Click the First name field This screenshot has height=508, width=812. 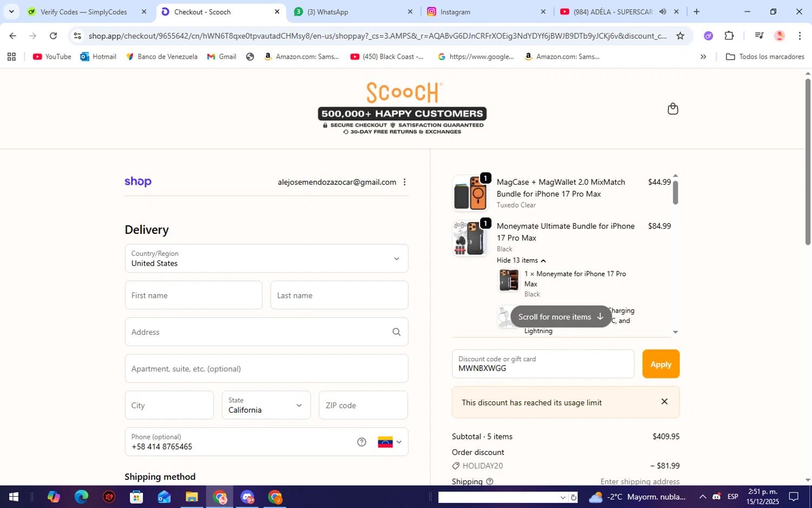coord(193,295)
